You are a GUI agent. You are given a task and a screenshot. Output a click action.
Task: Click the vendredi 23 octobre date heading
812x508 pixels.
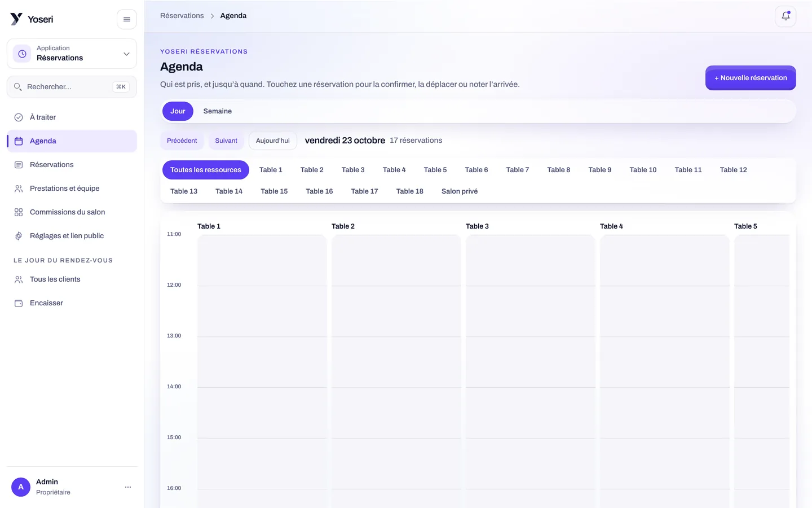[x=345, y=141]
